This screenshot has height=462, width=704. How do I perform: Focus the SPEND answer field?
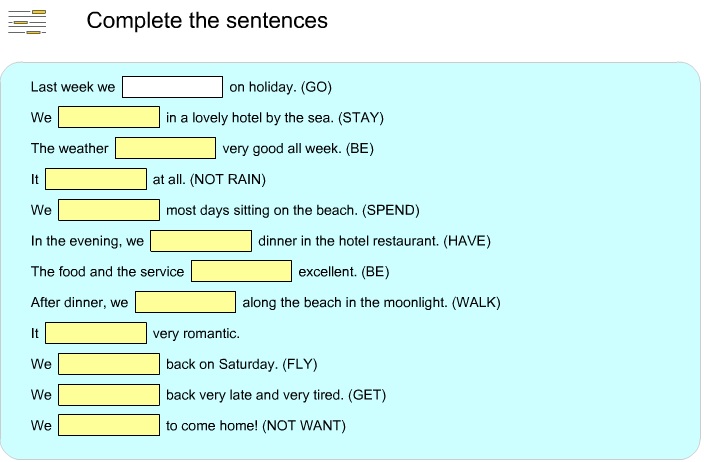108,210
